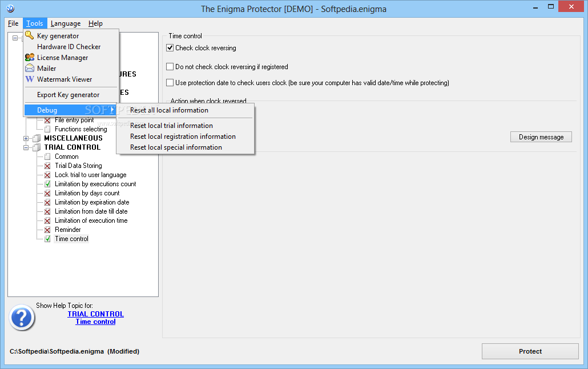Select Limitation by days count item

pos(87,193)
